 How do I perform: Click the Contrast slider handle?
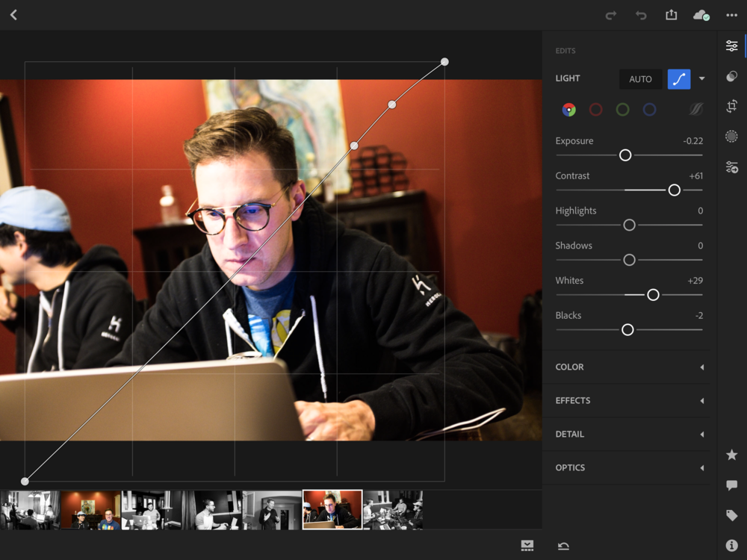pos(674,190)
